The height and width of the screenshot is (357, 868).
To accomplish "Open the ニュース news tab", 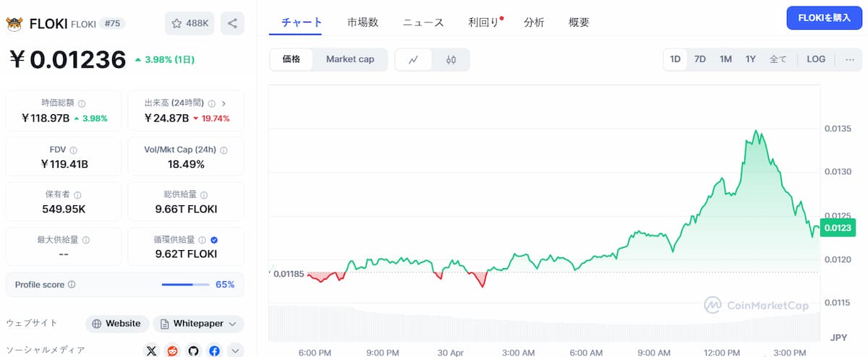I will (423, 22).
